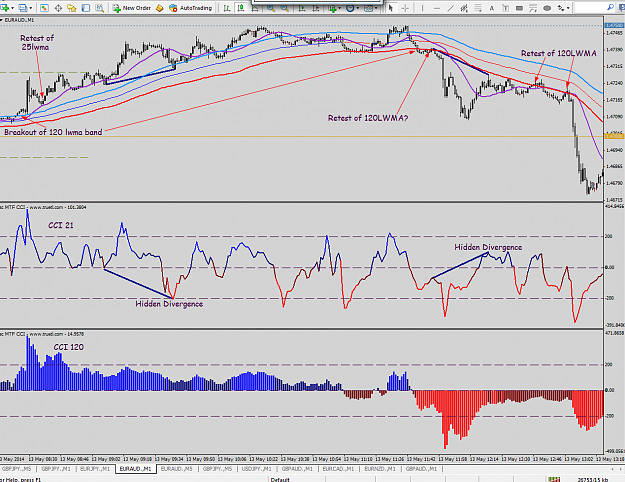Select the 'Retest of 25lwma' annotation
Image resolution: width=625 pixels, height=482 pixels.
click(x=37, y=43)
